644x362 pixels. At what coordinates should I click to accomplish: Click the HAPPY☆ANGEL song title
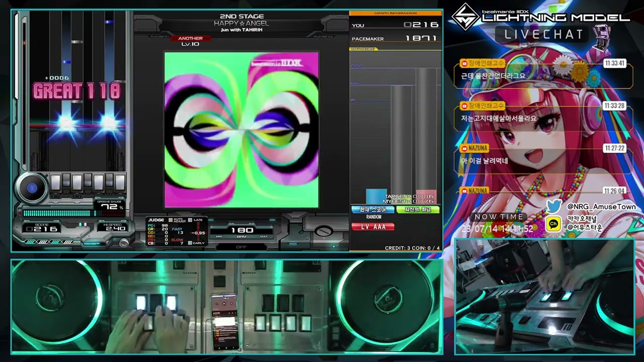[x=242, y=23]
